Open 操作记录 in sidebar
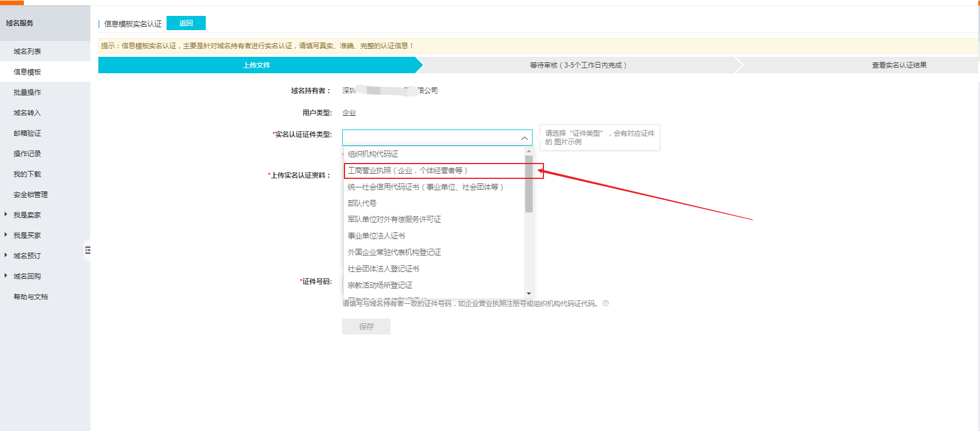980x431 pixels. click(x=27, y=153)
